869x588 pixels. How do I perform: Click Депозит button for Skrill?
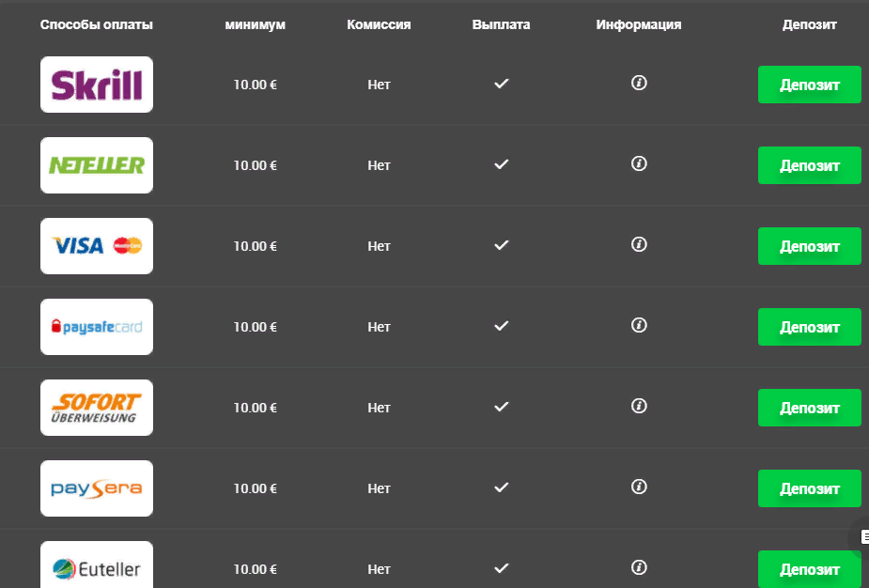click(x=809, y=85)
